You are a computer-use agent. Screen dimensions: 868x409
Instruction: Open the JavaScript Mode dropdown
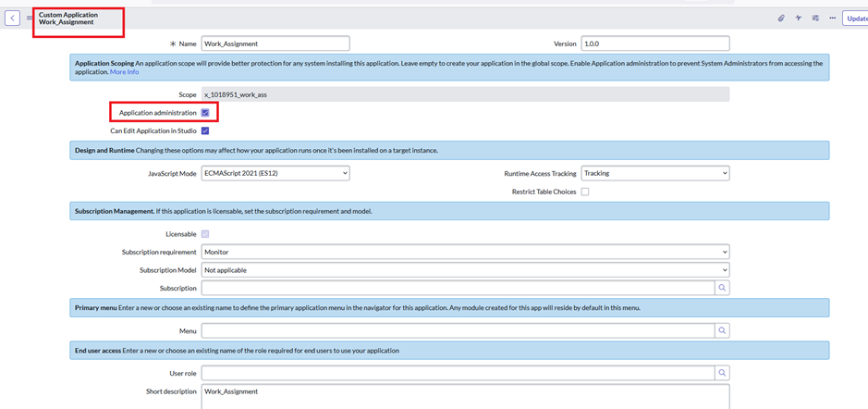coord(275,173)
